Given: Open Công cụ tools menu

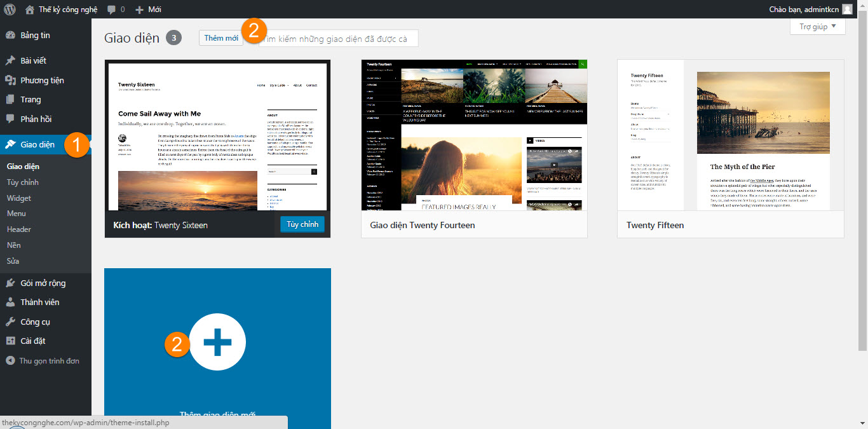Looking at the screenshot, I should pos(35,322).
